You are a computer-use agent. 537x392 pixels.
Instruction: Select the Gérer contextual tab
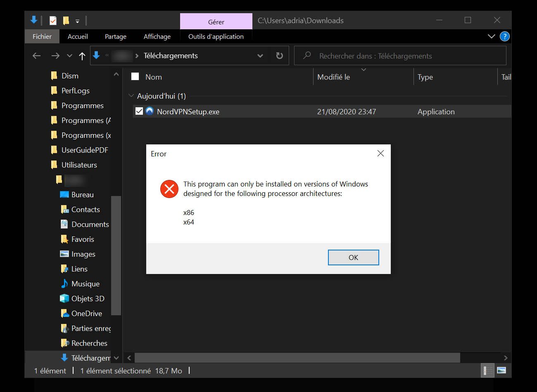(216, 21)
